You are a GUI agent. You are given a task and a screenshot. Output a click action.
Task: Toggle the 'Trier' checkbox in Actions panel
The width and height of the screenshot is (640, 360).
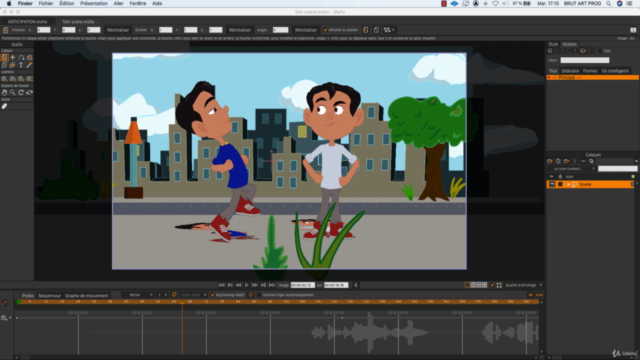click(x=600, y=51)
